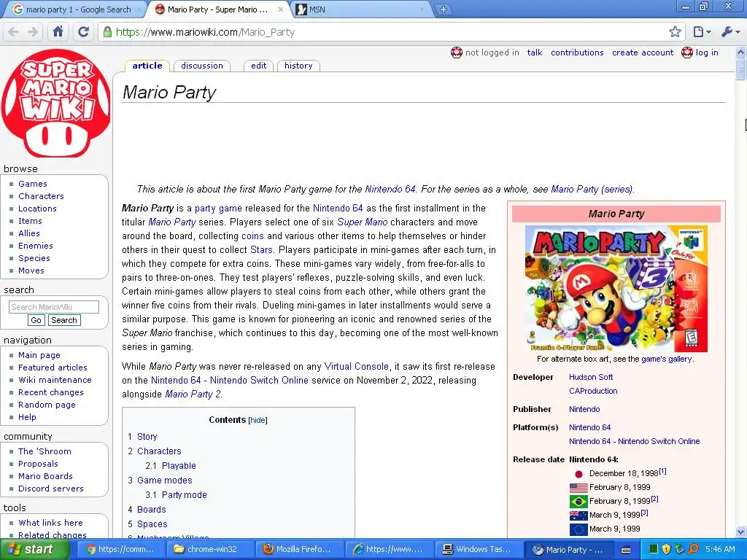Switch to Internet Explorer taskbar item
Viewport: 747px width, 560px height.
[x=388, y=550]
